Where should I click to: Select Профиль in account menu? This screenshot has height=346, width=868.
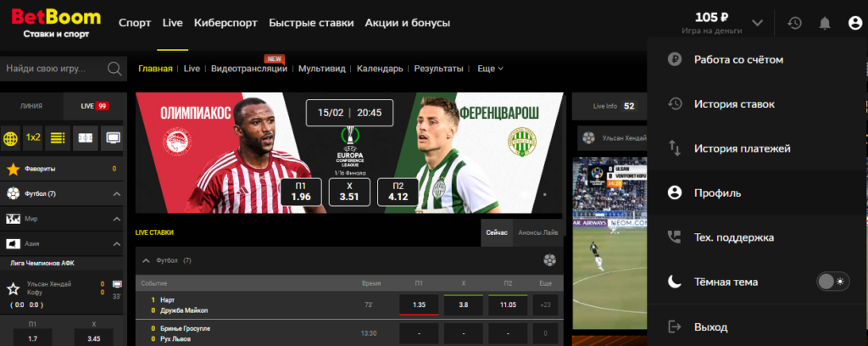tap(757, 193)
